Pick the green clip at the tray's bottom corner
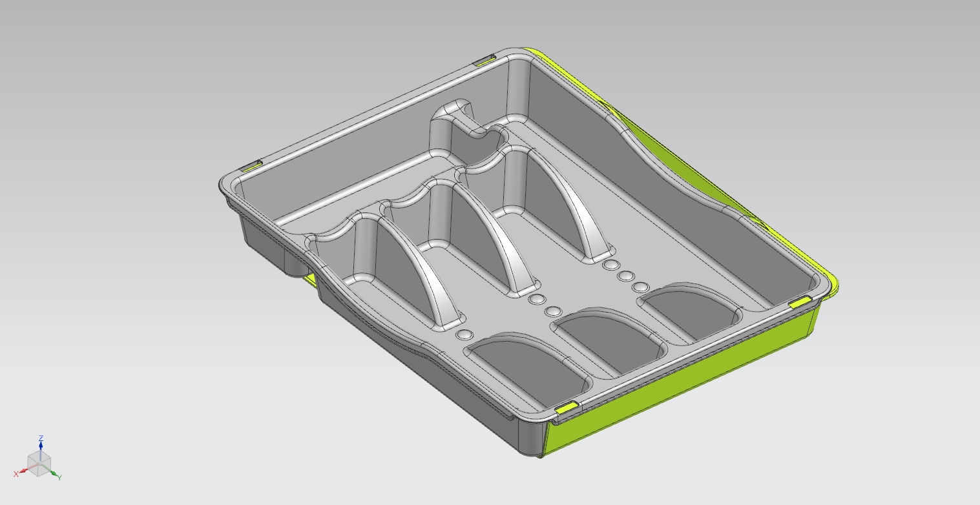The height and width of the screenshot is (505, 980). [x=567, y=407]
